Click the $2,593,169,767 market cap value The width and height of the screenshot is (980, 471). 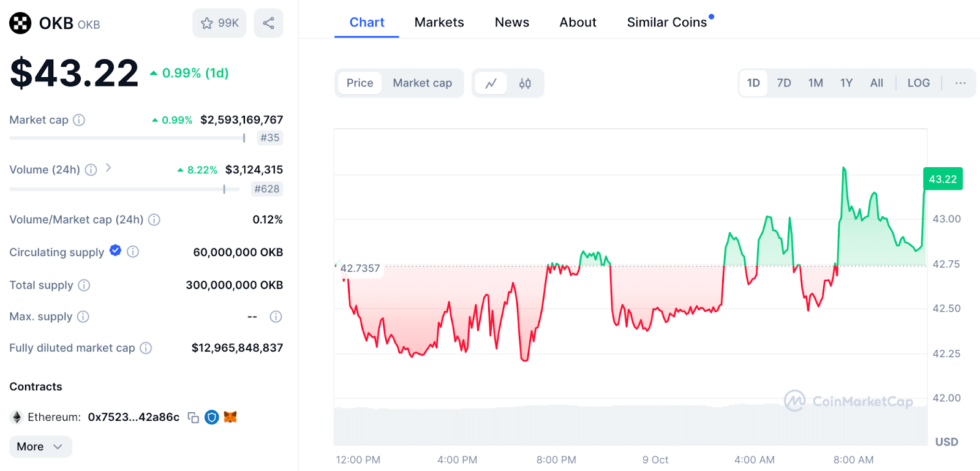tap(241, 120)
